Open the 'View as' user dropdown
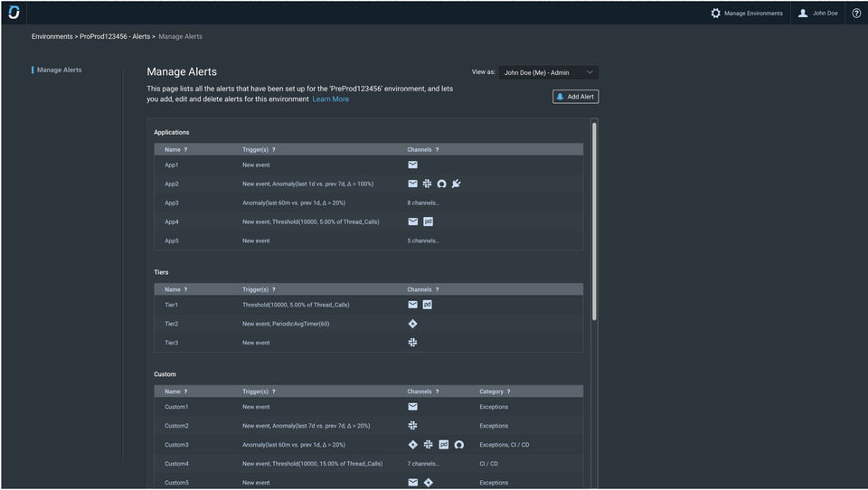The width and height of the screenshot is (868, 490). coord(548,72)
